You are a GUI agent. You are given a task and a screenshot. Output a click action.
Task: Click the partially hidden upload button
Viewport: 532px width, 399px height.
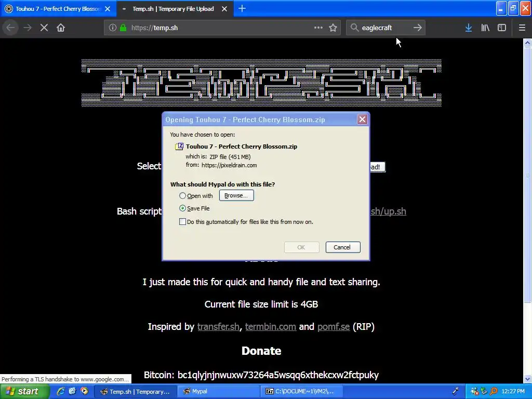[x=378, y=167]
